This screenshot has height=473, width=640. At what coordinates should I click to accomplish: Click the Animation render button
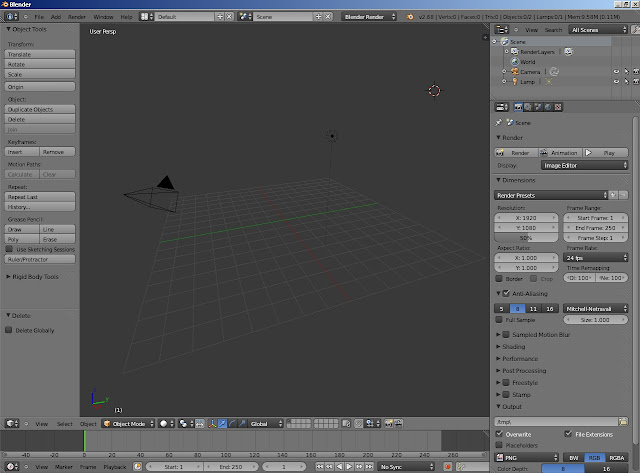coord(562,153)
